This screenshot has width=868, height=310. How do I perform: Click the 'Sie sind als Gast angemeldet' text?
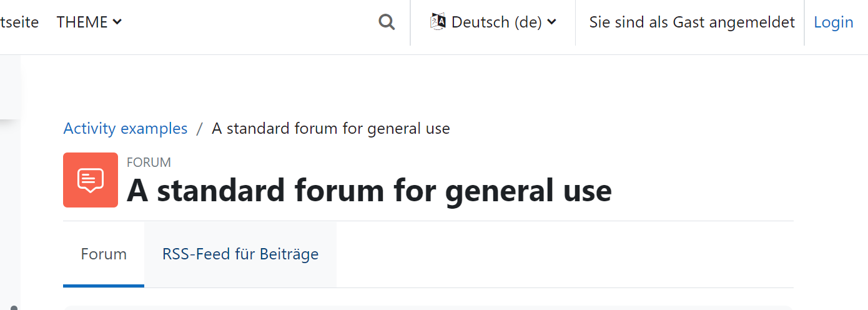692,22
